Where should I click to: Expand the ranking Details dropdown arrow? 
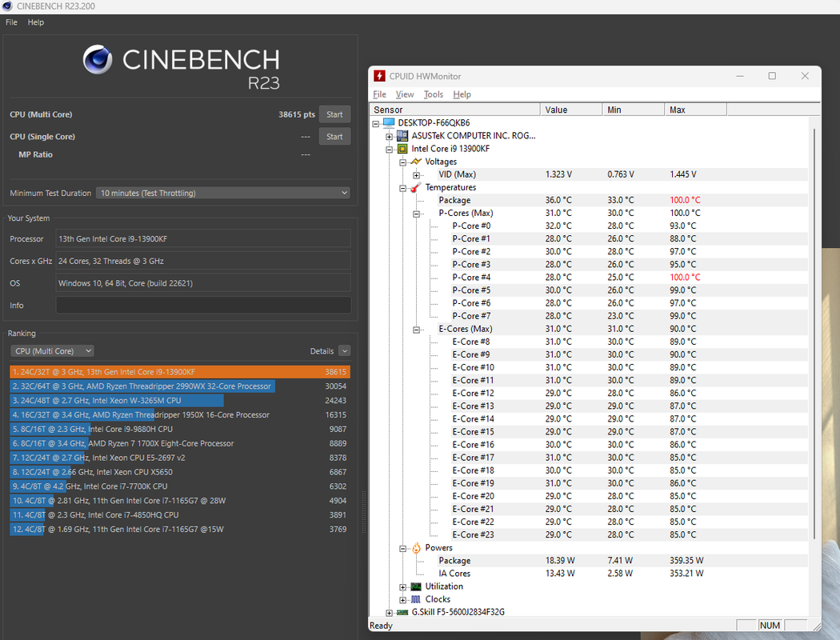[x=345, y=350]
